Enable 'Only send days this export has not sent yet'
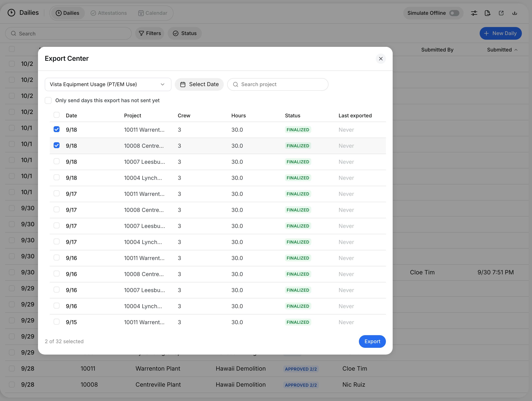This screenshot has width=532, height=401. coord(48,100)
